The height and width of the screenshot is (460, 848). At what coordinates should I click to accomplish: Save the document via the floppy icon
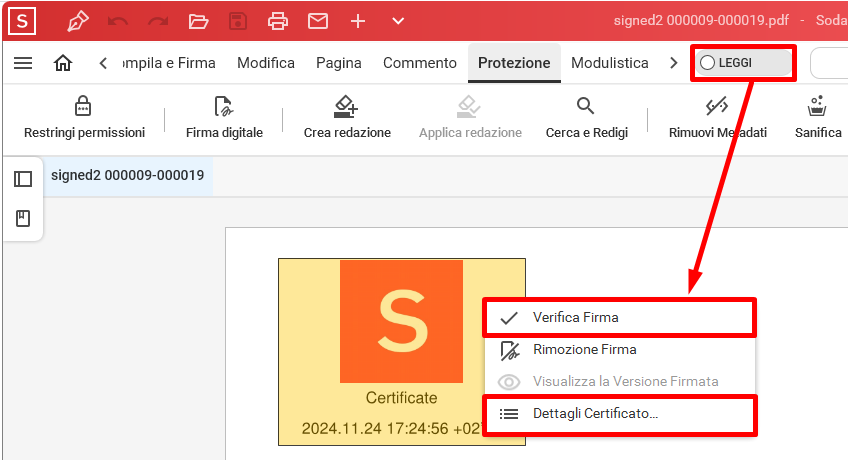coord(238,22)
